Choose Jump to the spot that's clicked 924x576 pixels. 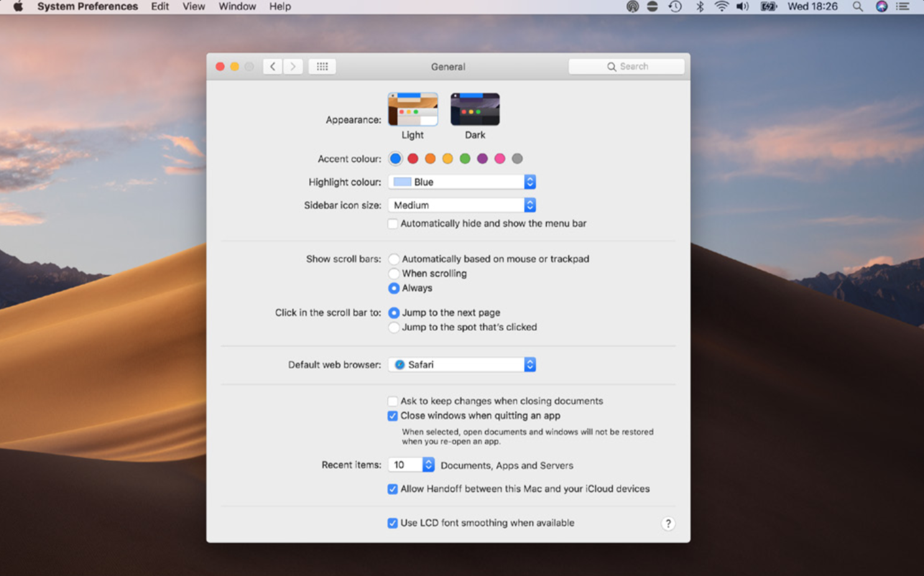(x=394, y=327)
